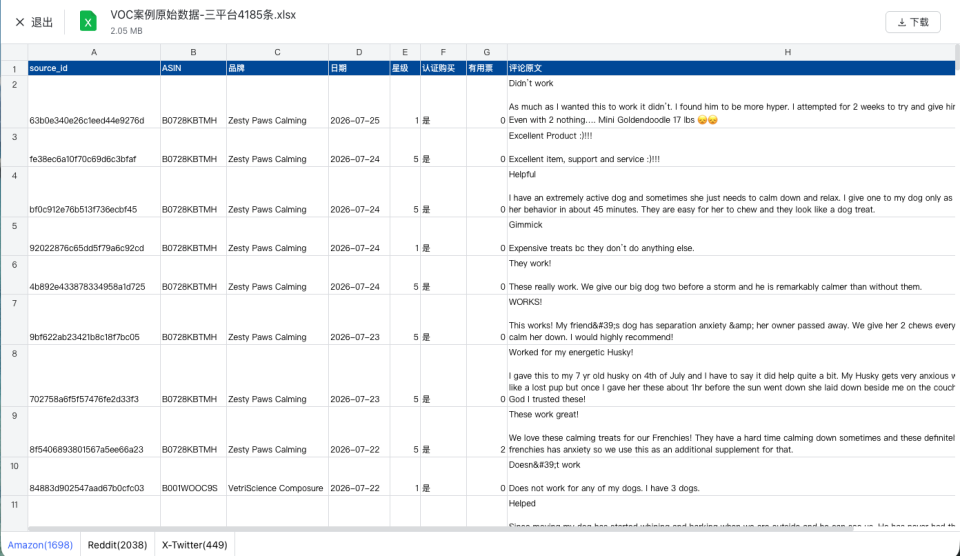Click the 评论原文 header cell
This screenshot has width=960, height=556.
click(x=731, y=68)
